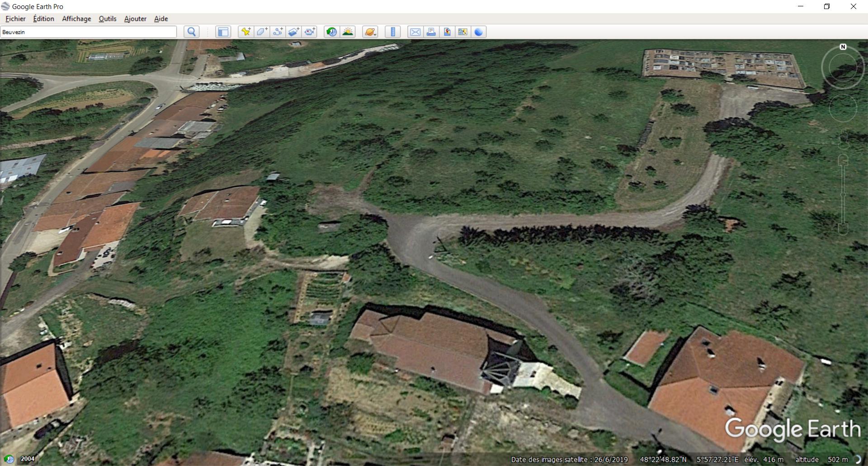Viewport: 868px width, 466px height.
Task: Show the ruler measuring tool
Action: (393, 32)
